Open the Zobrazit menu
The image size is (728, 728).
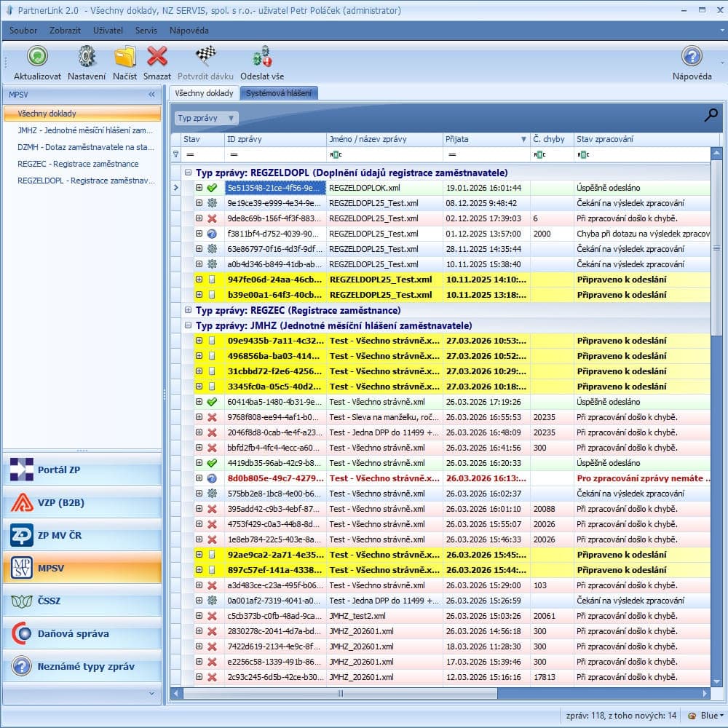point(65,30)
